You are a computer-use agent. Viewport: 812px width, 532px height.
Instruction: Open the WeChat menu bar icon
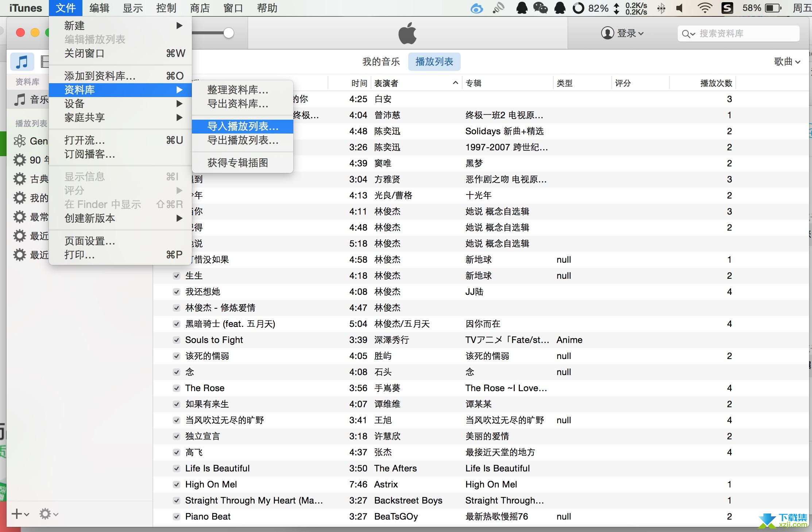(540, 8)
